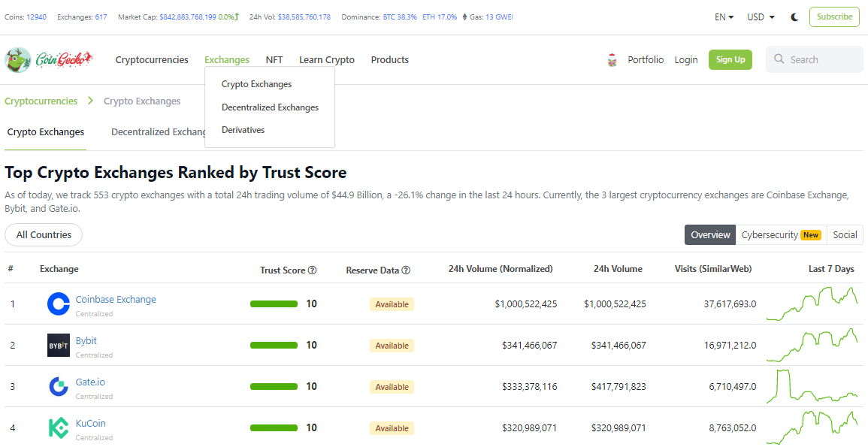Open the All Countries filter

tap(44, 234)
